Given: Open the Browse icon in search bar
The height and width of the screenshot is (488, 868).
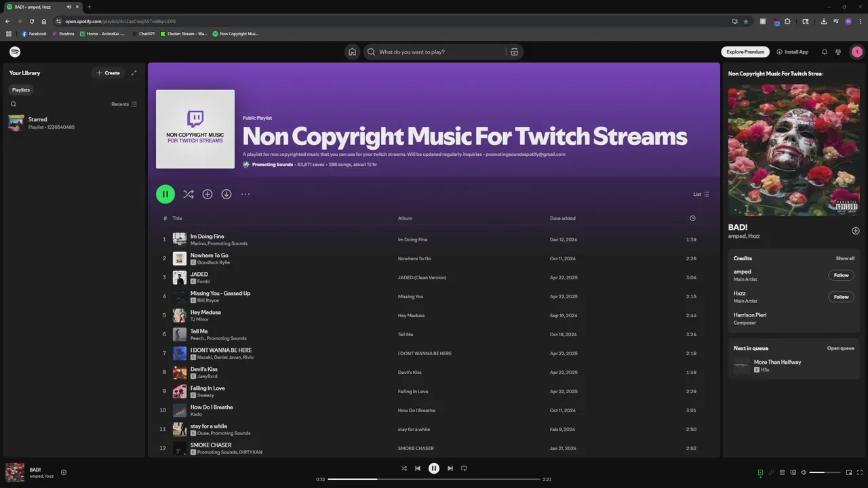Looking at the screenshot, I should click(x=514, y=52).
